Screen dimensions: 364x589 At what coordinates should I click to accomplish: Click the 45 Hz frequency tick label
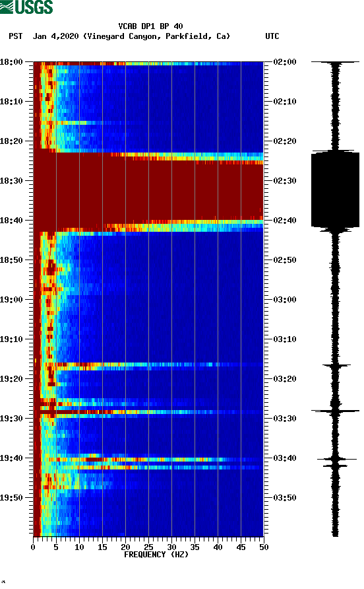(x=241, y=547)
